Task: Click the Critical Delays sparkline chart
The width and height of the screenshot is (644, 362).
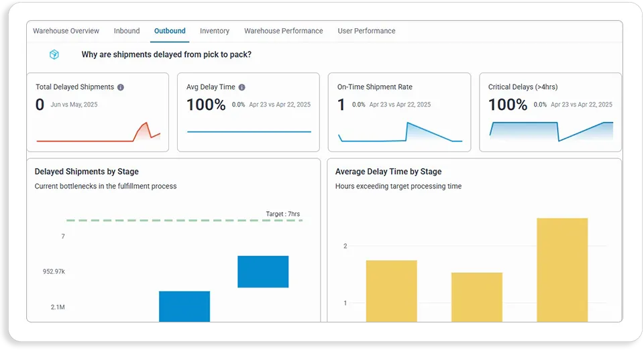Action: (x=551, y=132)
